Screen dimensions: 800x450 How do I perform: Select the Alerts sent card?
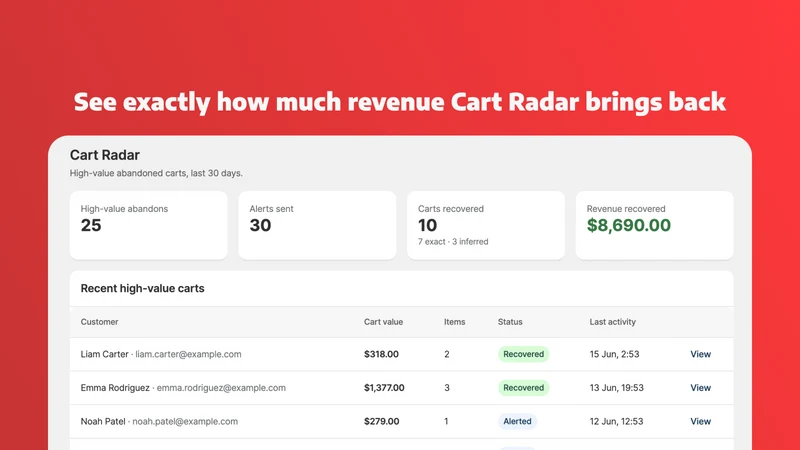click(317, 225)
